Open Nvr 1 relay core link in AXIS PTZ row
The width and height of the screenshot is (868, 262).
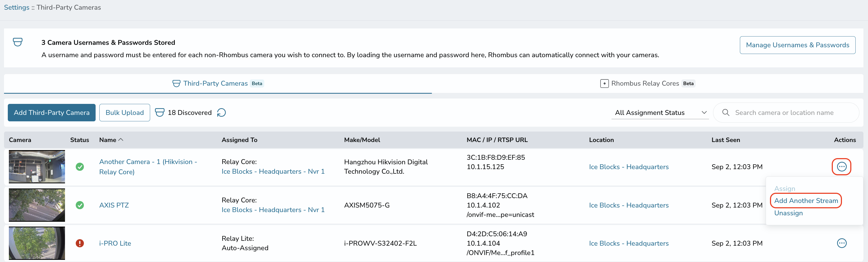coord(273,210)
